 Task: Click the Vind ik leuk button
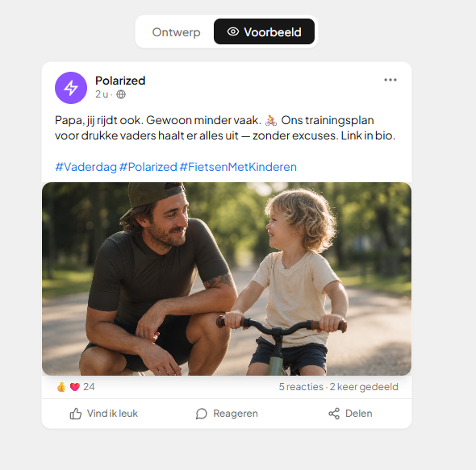104,414
